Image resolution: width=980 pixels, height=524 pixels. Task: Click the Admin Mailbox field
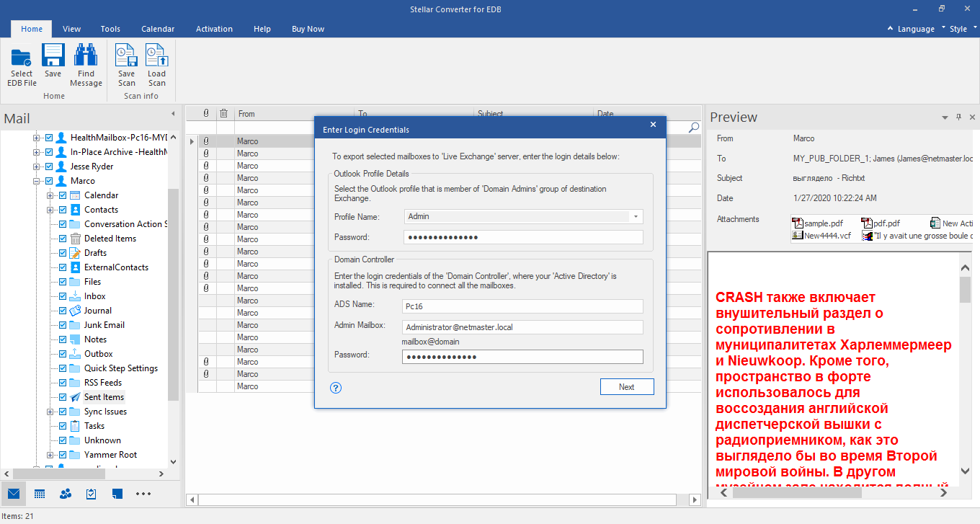point(523,327)
